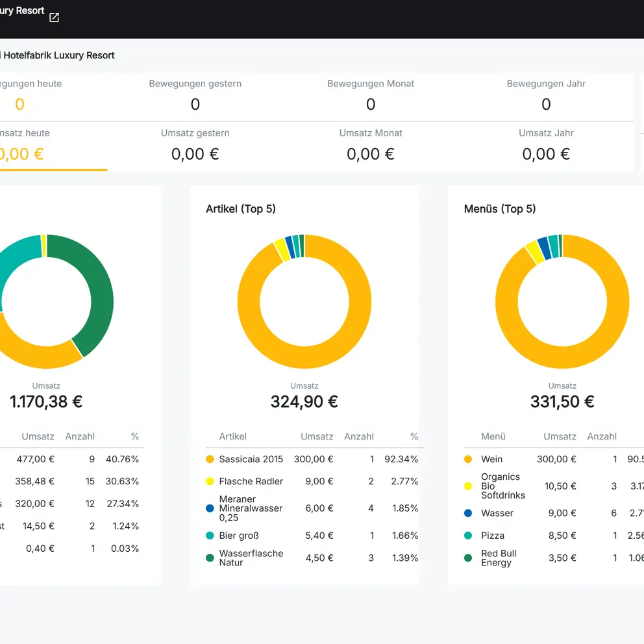
Task: Click the orange Sassicaia 2015 legend dot
Action: [210, 459]
